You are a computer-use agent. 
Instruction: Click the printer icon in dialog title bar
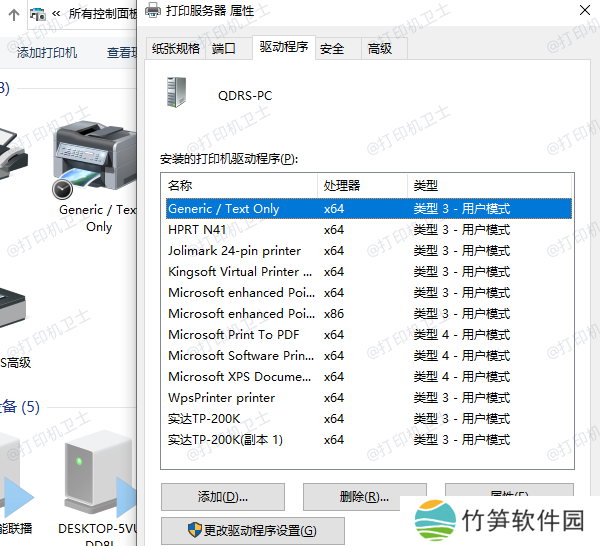(151, 11)
